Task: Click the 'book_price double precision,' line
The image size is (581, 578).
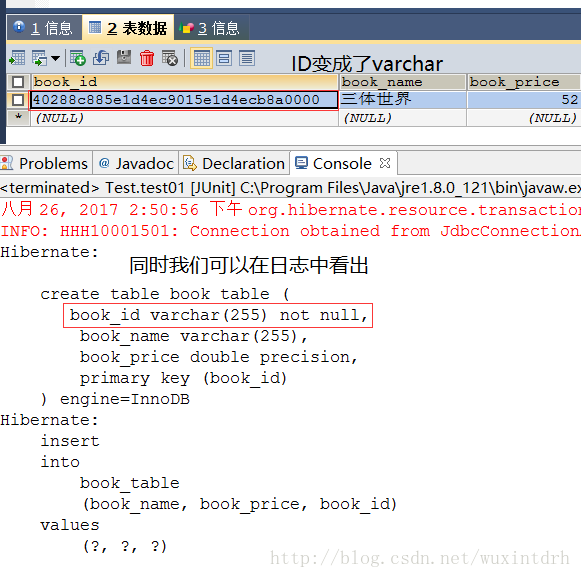Action: click(218, 357)
